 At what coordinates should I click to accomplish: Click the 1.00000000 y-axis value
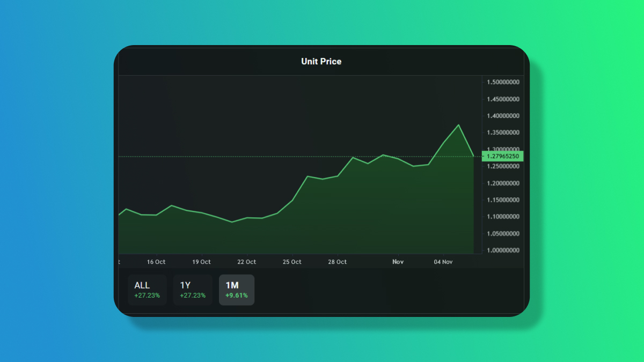coord(502,250)
